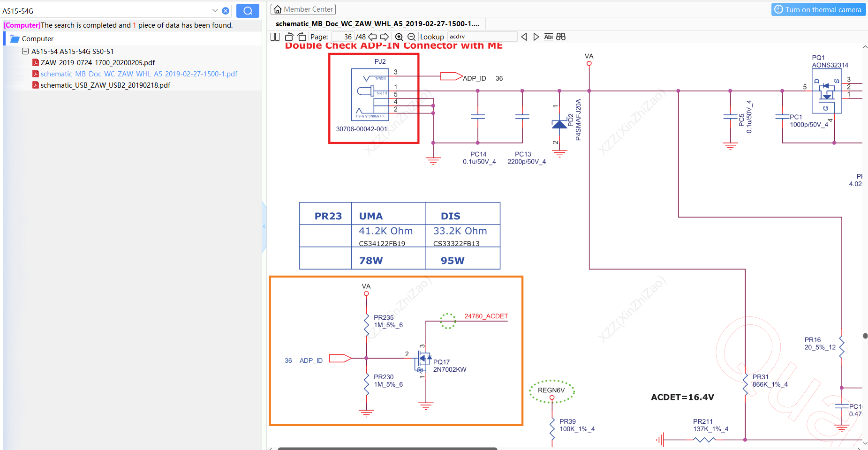Open the Member Center
This screenshot has height=450, width=868.
304,9
